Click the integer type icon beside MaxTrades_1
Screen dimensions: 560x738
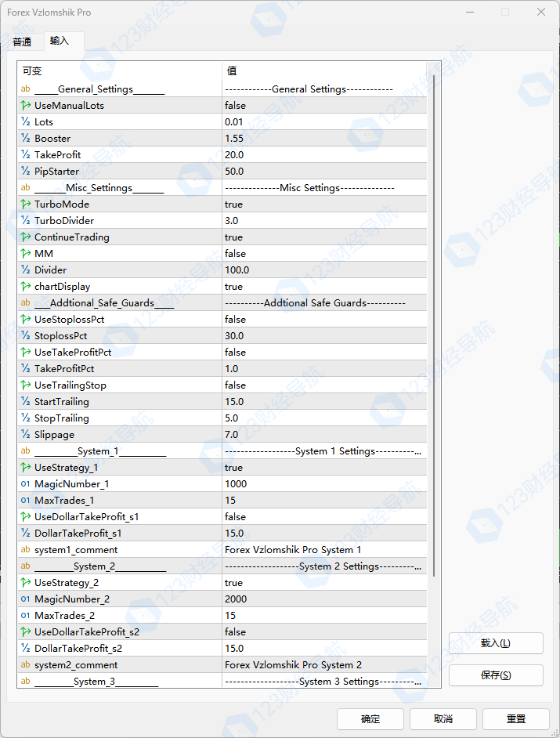[25, 501]
